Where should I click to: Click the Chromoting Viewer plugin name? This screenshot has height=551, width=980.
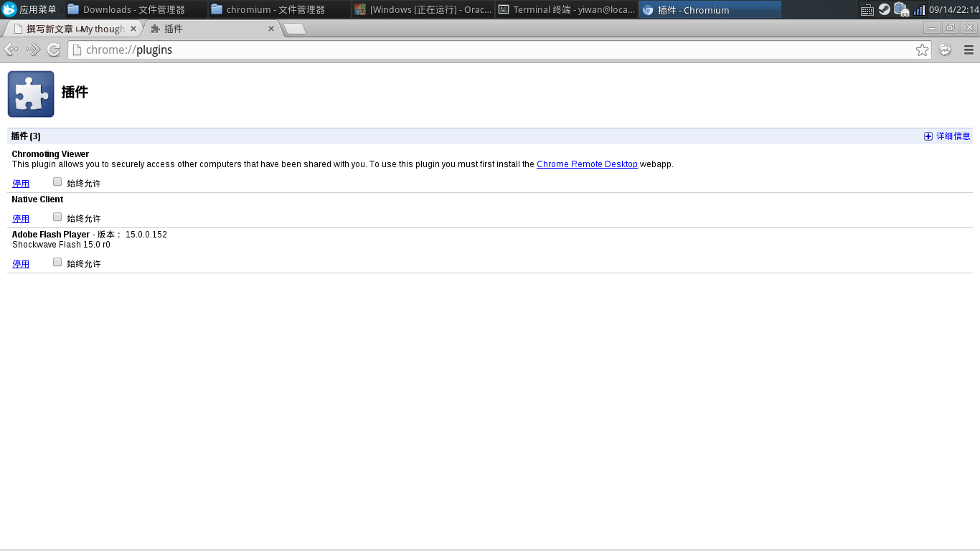[50, 154]
